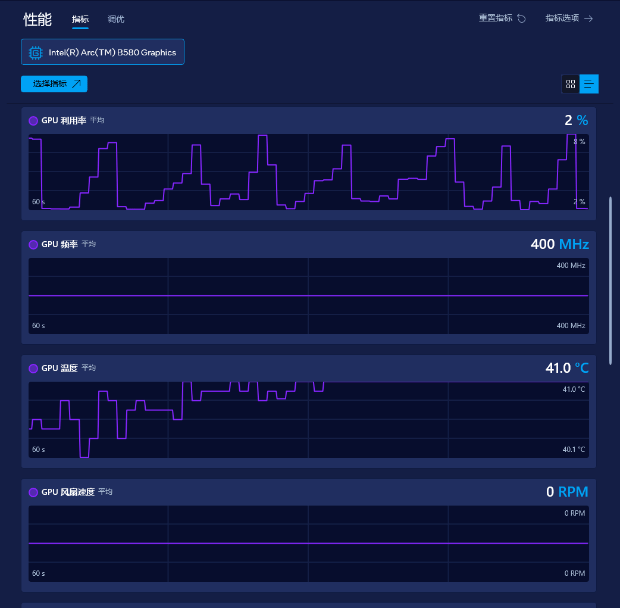Screen dimensions: 620x608
Task: Click the 8 % axis label in utilization graph
Action: (x=579, y=142)
